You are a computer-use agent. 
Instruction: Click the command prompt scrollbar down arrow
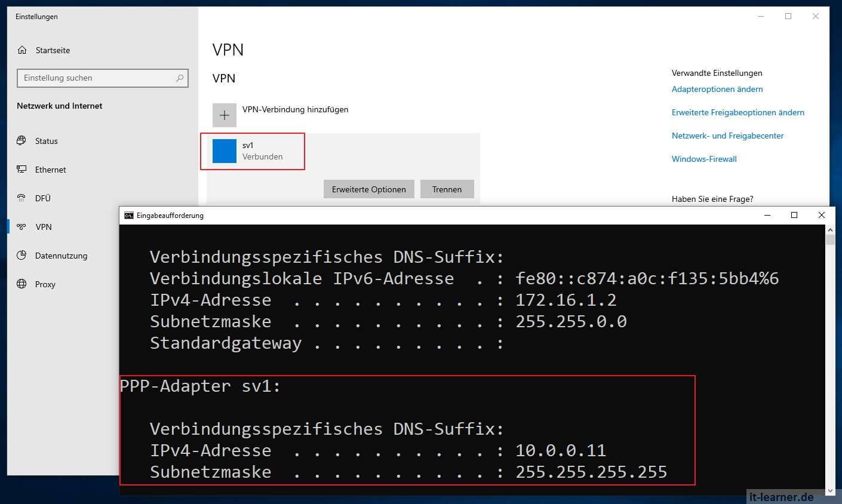coord(829,491)
